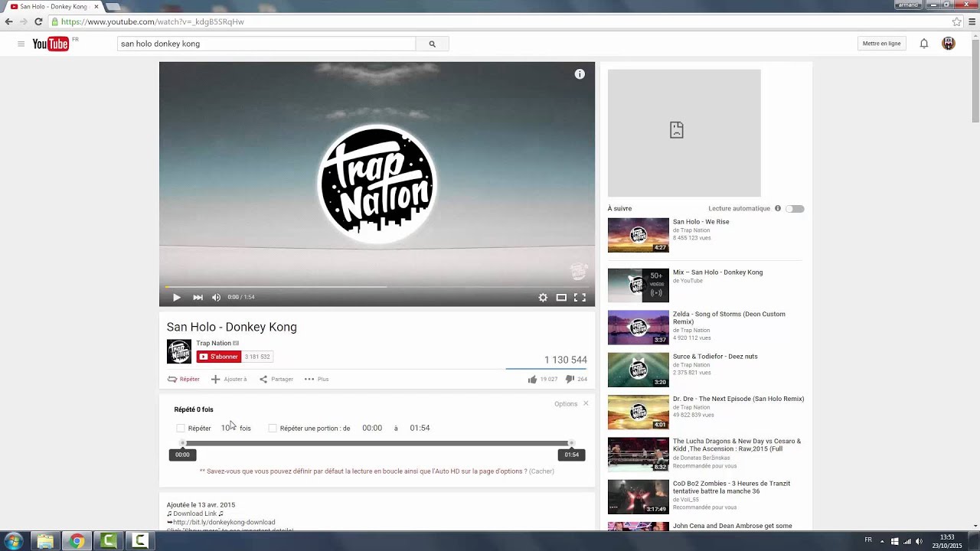Image resolution: width=980 pixels, height=551 pixels.
Task: Hide the tip with Cacher link
Action: point(541,471)
